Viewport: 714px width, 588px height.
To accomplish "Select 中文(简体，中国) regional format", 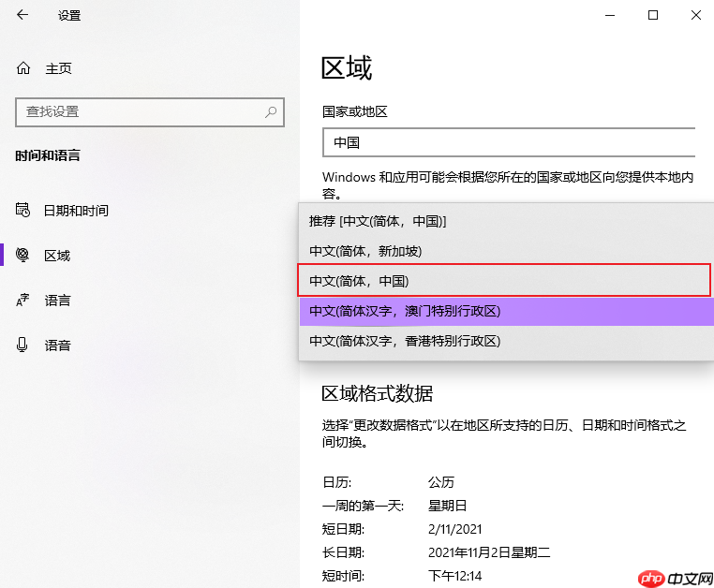I will point(504,281).
